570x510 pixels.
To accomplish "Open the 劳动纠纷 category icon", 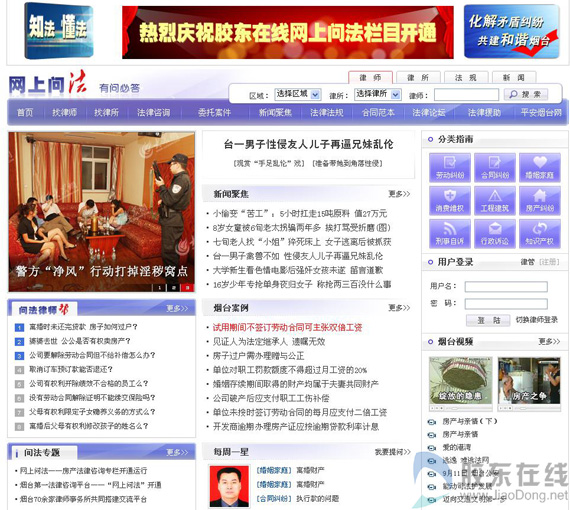I will [x=450, y=167].
